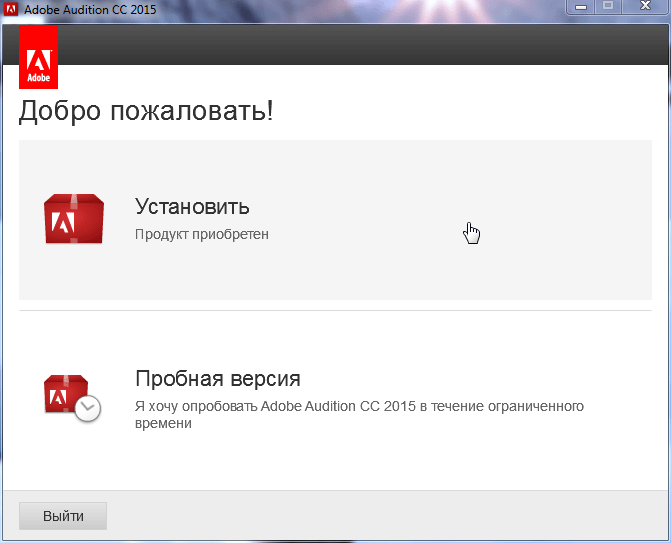Viewport: 671px width, 543px height.
Task: Choose the Установить option heading
Action: tap(192, 207)
